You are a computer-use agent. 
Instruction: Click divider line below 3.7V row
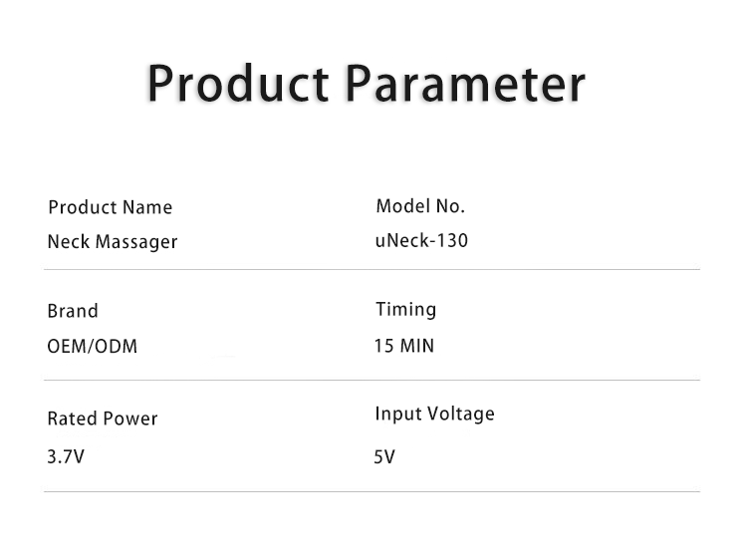tap(372, 491)
